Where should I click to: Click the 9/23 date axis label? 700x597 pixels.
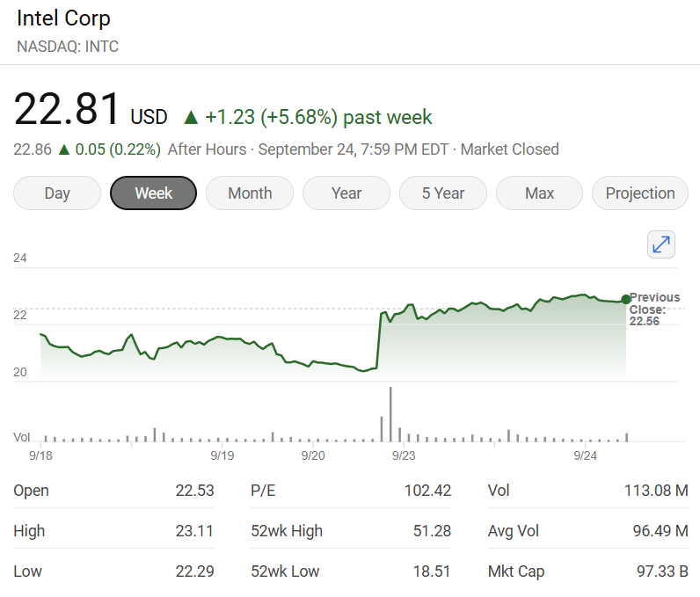click(x=404, y=455)
